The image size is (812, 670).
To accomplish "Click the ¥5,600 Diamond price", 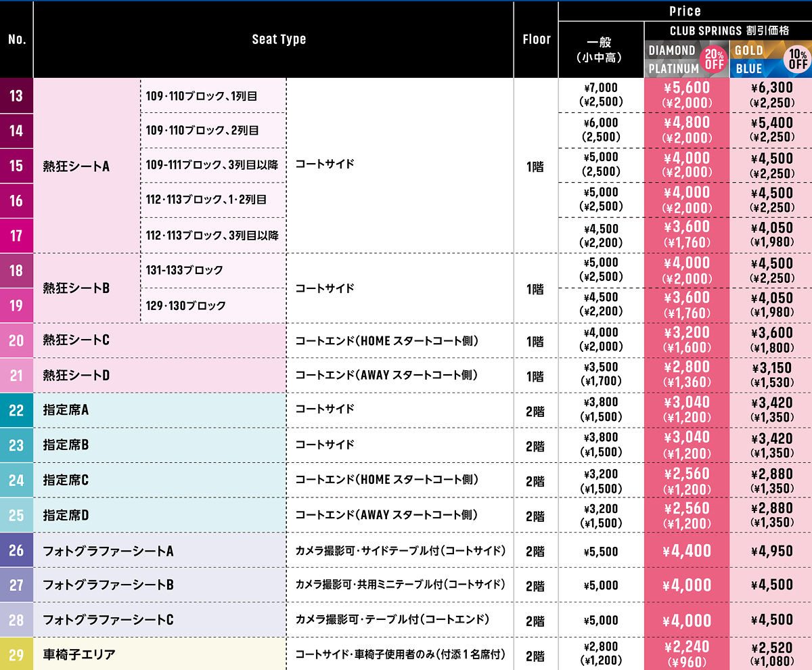I will pos(687,88).
